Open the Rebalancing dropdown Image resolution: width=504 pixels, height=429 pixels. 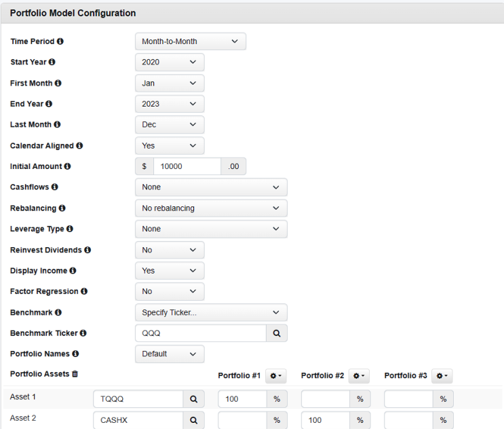211,208
